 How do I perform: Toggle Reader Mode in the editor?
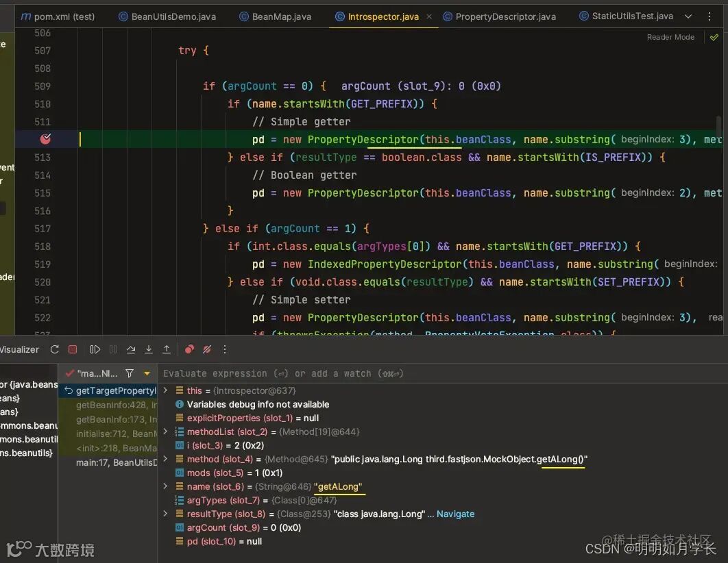[670, 37]
